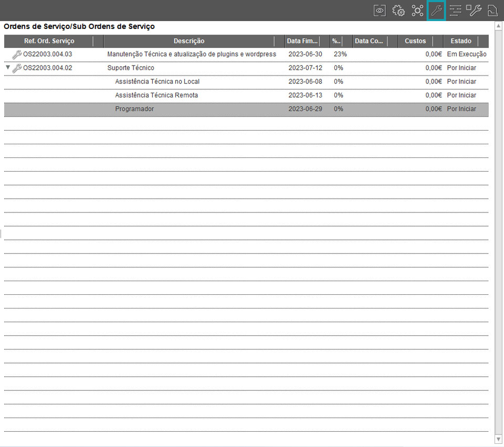Open the staggered lines list icon

tap(455, 10)
